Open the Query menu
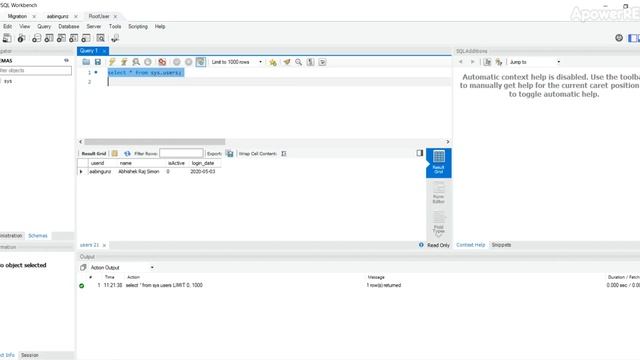The width and height of the screenshot is (640, 360). [x=44, y=27]
